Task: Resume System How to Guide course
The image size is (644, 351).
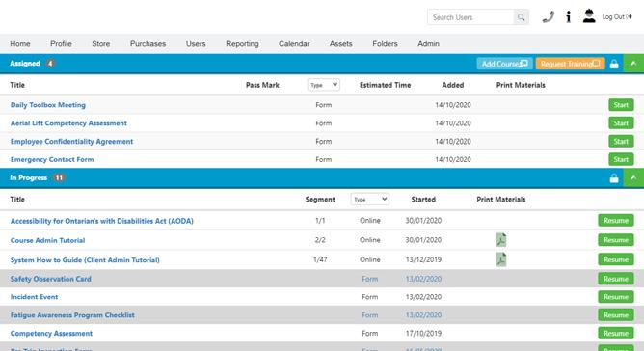Action: point(616,259)
